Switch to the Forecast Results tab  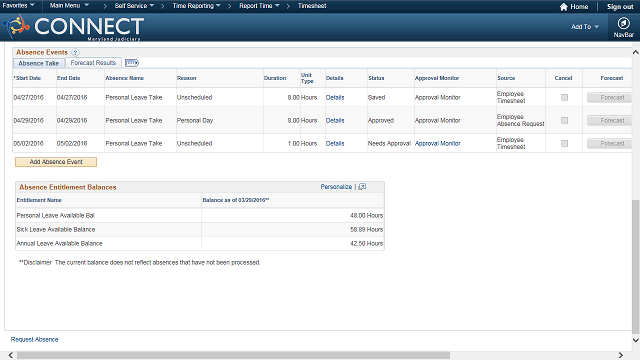coord(93,63)
